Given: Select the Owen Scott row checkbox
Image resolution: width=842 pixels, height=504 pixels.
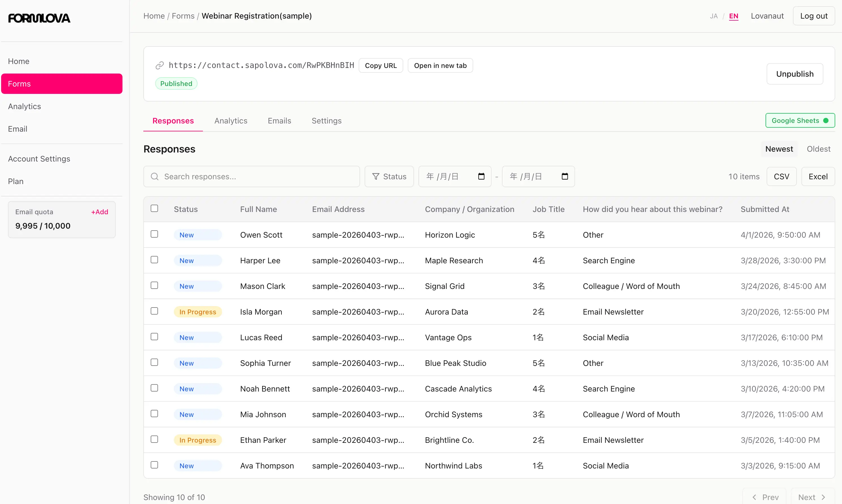Looking at the screenshot, I should tap(154, 234).
